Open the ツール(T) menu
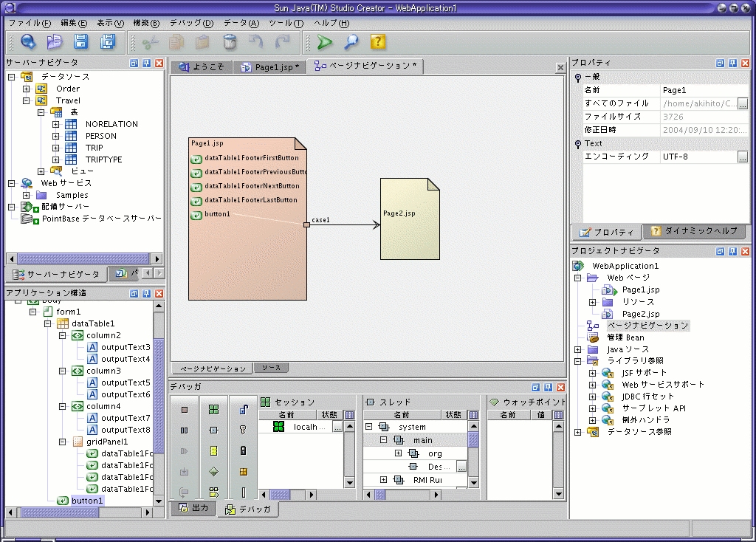 pyautogui.click(x=286, y=23)
